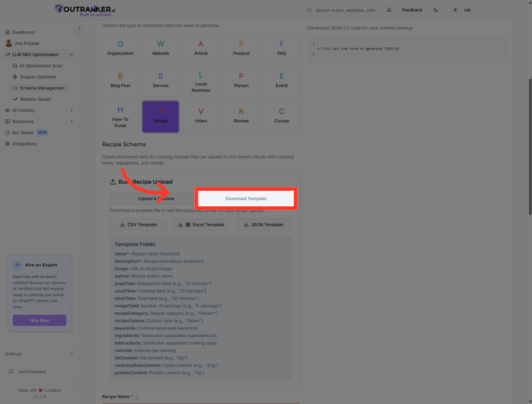Select the Organization schema type

point(120,48)
